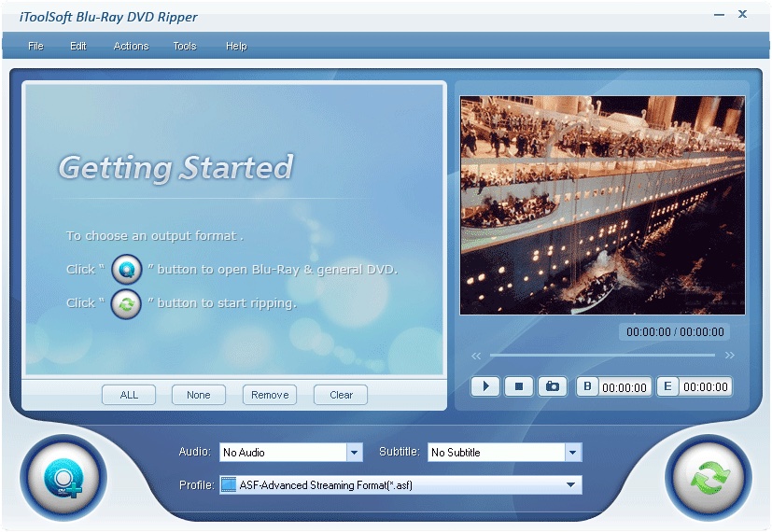Screen dimensions: 772x532
Task: Play the preview video
Action: pyautogui.click(x=485, y=386)
